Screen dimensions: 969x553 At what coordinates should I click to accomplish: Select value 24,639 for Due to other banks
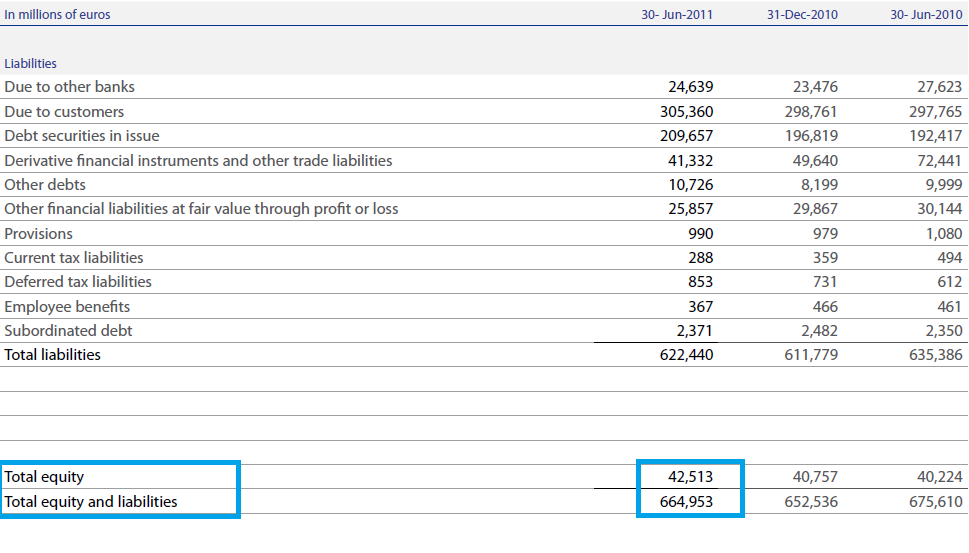(690, 87)
